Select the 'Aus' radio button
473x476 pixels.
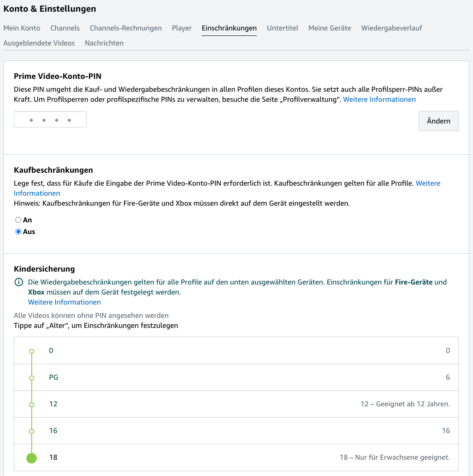pos(18,232)
